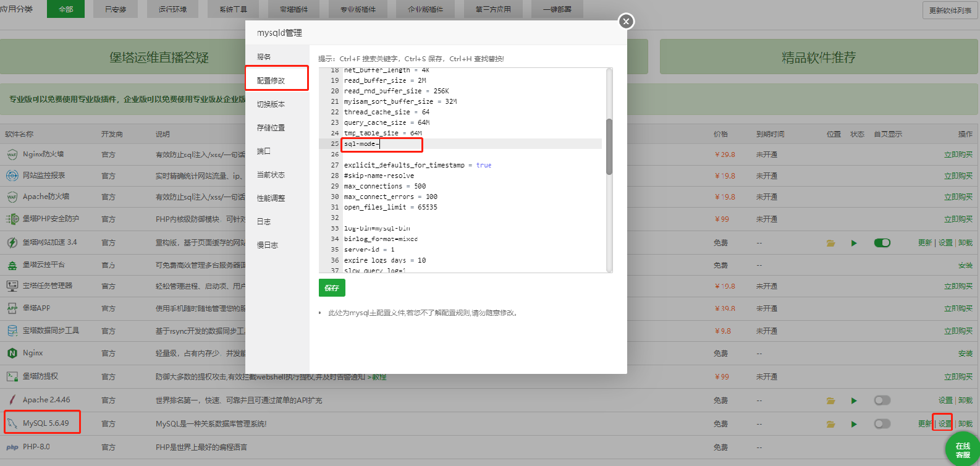
Task: Click the 网站监控报表 icon
Action: [x=12, y=176]
